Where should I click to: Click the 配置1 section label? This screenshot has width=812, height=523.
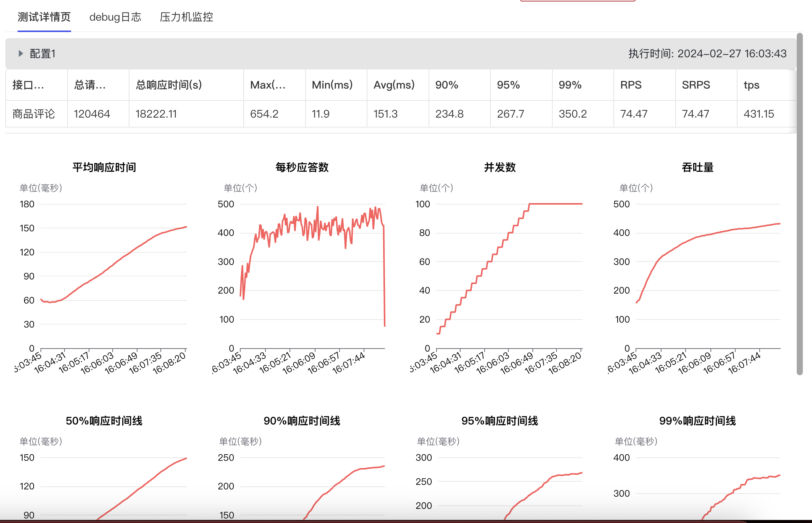pos(42,53)
